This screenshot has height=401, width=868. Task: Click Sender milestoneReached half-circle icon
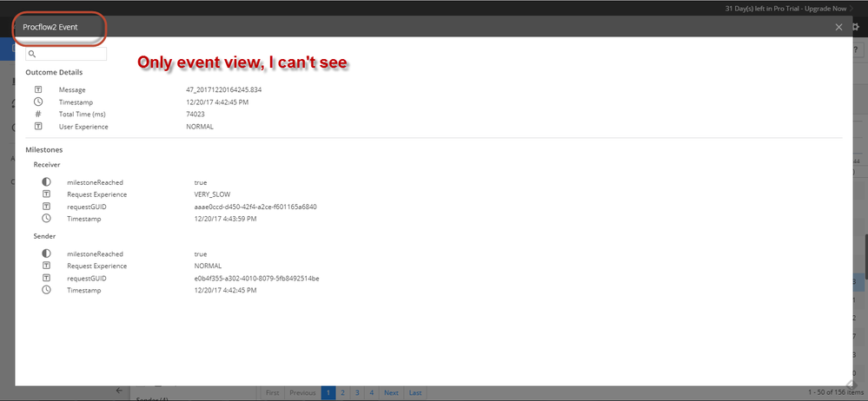pyautogui.click(x=47, y=253)
